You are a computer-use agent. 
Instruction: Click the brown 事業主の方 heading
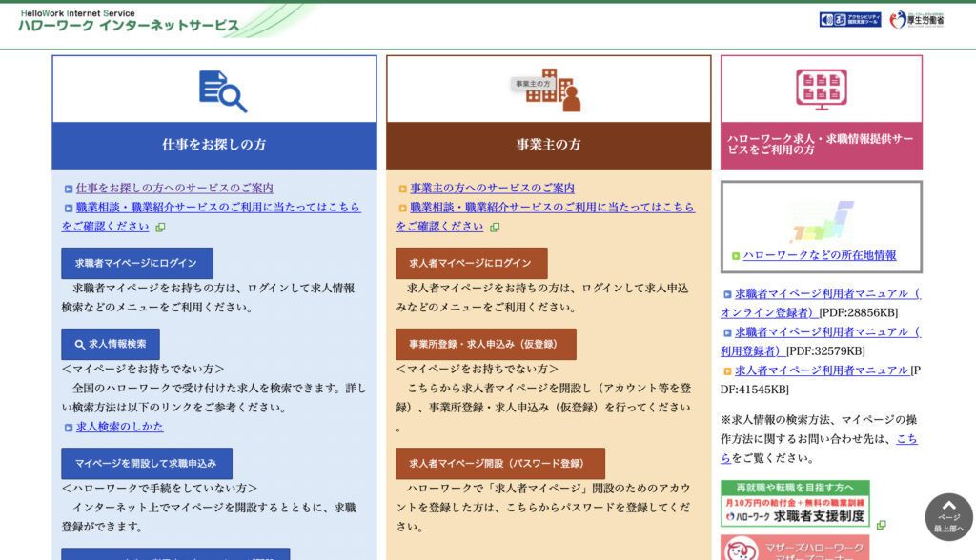[x=548, y=145]
